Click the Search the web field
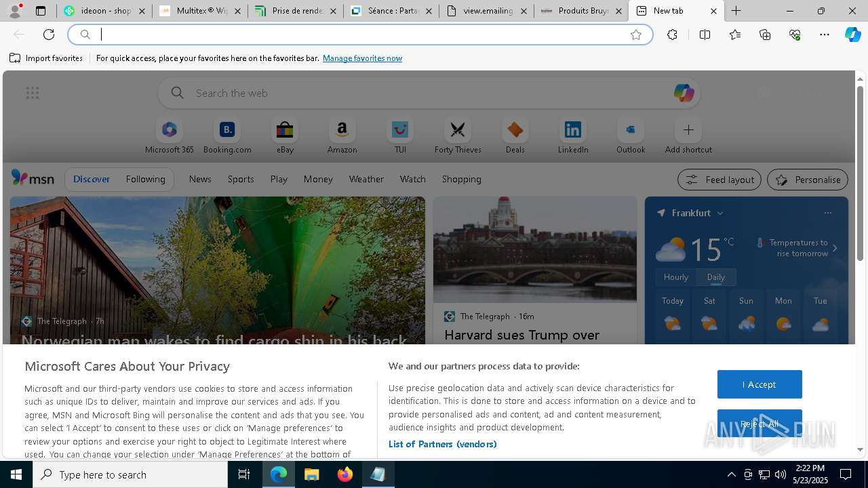Image resolution: width=868 pixels, height=488 pixels. pos(429,93)
